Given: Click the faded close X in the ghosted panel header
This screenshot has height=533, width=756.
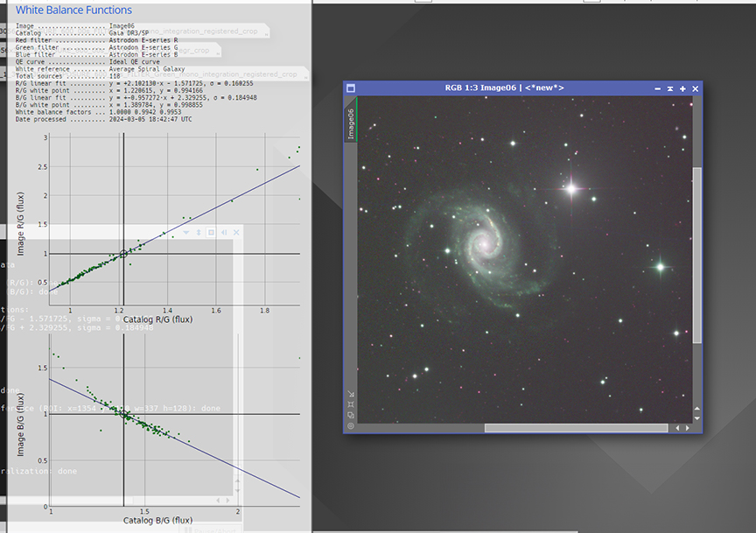Looking at the screenshot, I should pyautogui.click(x=236, y=233).
